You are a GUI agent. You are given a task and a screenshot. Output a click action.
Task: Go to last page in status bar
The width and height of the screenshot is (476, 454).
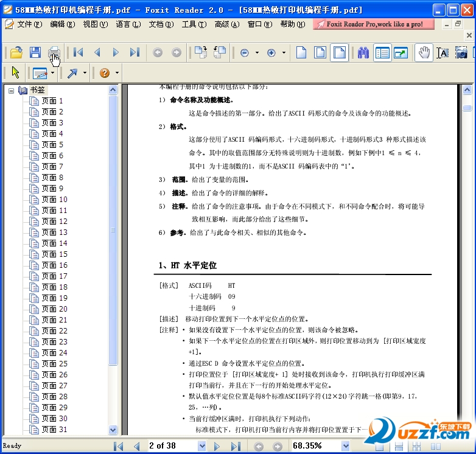point(236,446)
